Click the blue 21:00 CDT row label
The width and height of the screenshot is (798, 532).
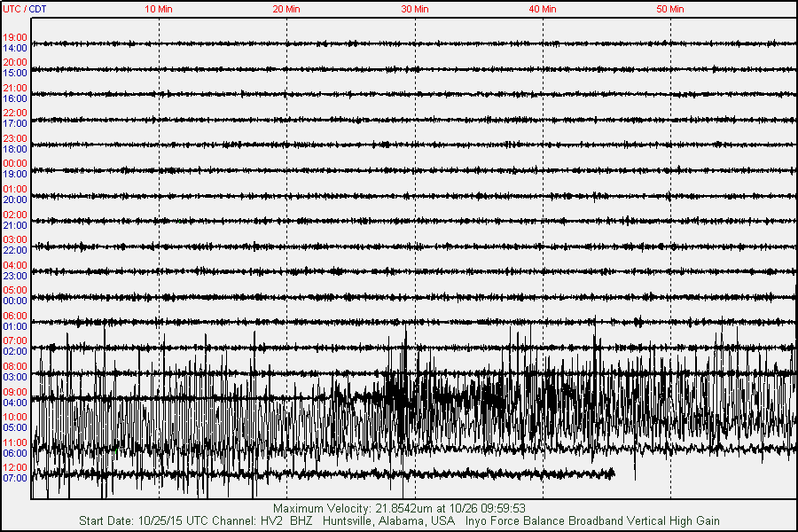(15, 225)
